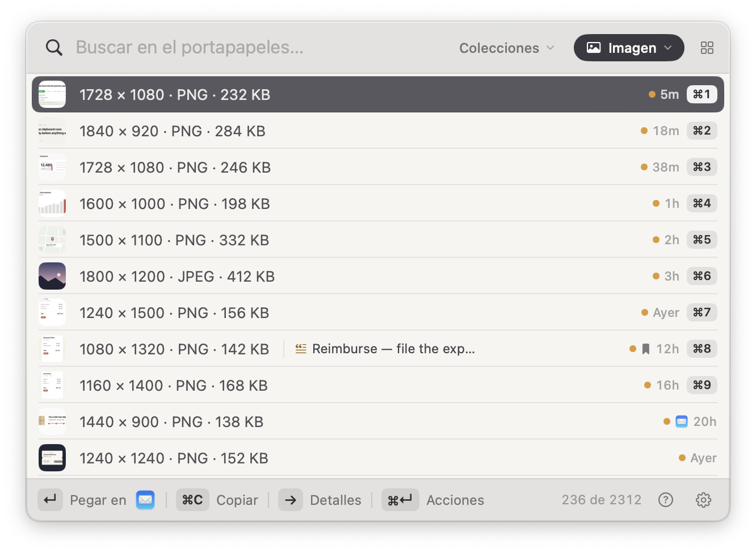Click the Acciones button
The image size is (756, 552).
pyautogui.click(x=433, y=500)
